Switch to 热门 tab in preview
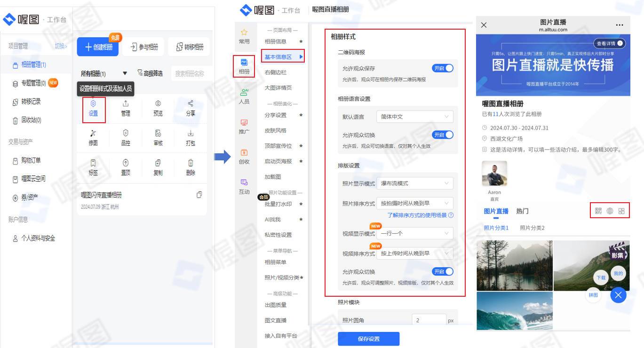644x348 pixels. (x=522, y=211)
